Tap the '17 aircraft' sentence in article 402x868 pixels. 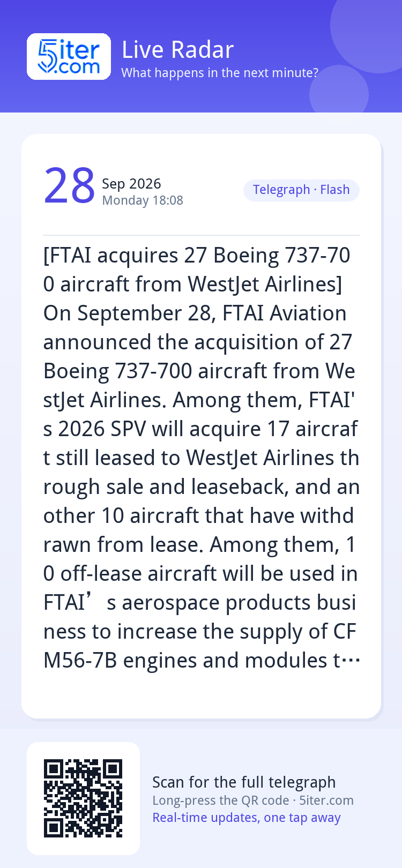tap(201, 443)
